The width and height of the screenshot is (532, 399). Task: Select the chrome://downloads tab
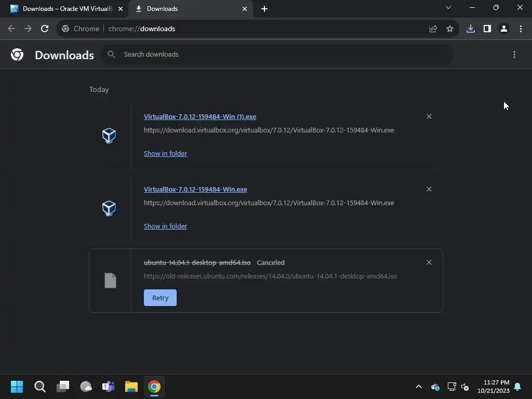pyautogui.click(x=190, y=9)
